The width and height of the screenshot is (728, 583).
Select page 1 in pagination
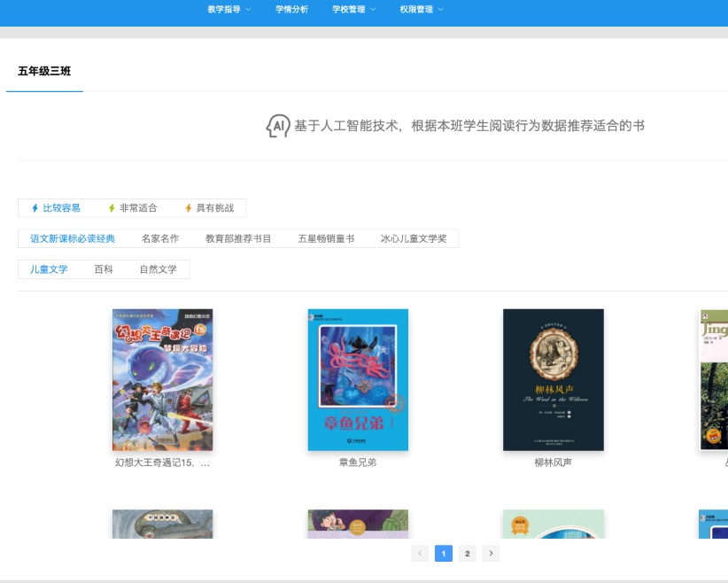[444, 553]
